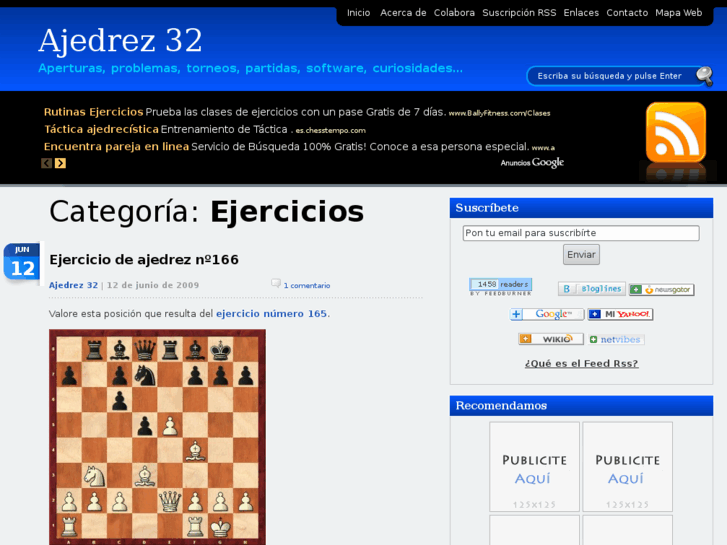Open the Rutinas Ejercicios ad link
This screenshot has height=545, width=727.
point(93,112)
